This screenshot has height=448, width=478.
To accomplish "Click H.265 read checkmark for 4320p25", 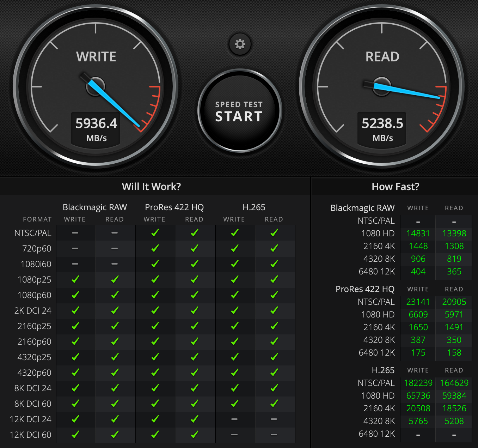I will 274,357.
